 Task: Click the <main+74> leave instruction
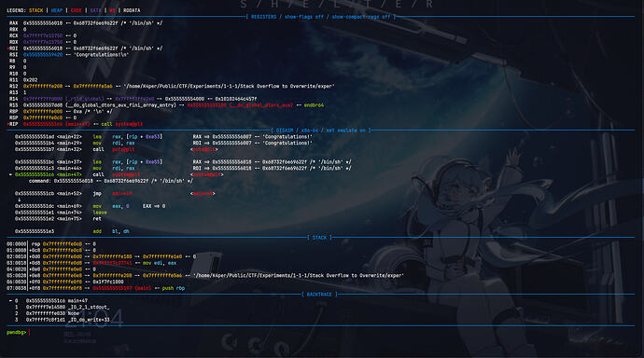click(61, 213)
